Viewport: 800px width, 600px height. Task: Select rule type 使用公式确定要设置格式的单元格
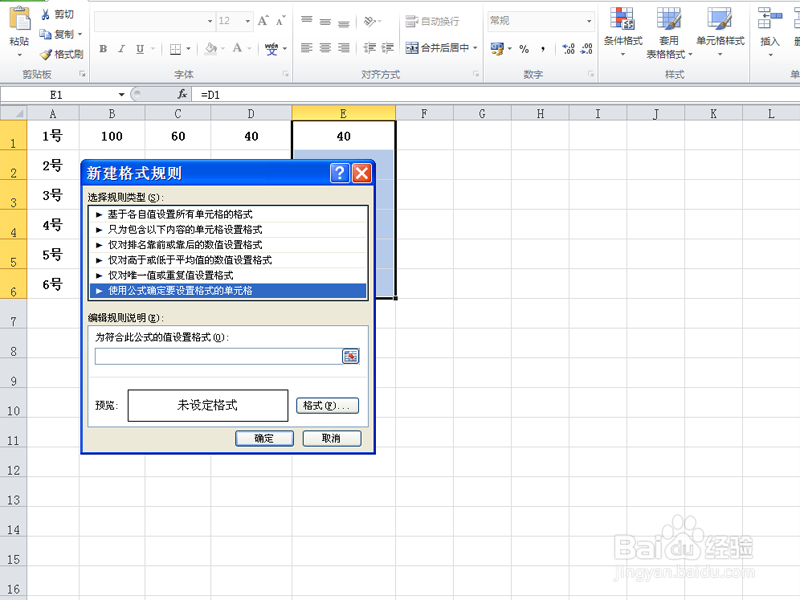(228, 291)
